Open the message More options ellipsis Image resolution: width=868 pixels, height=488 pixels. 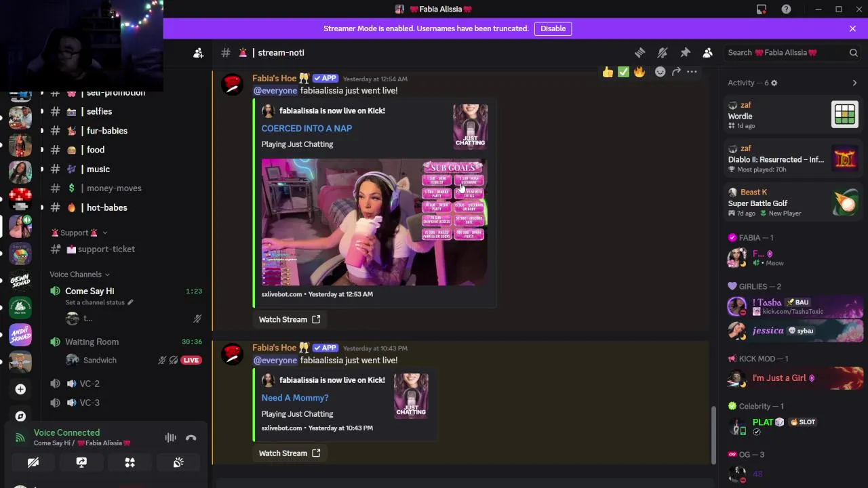[x=692, y=72]
